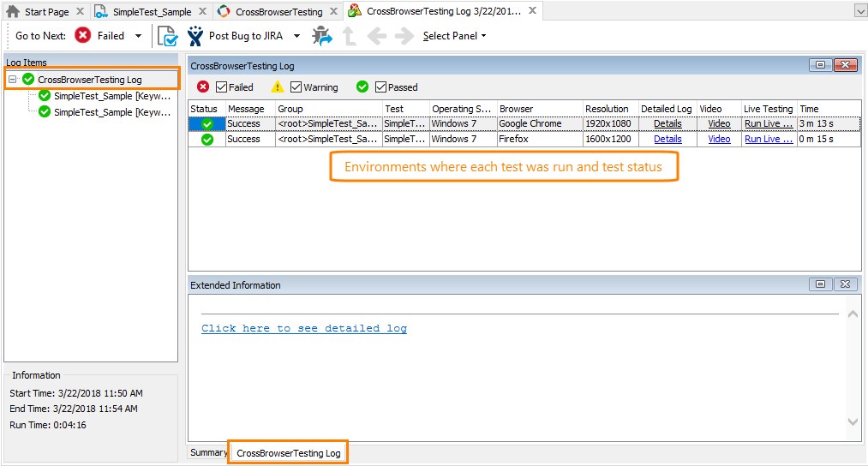This screenshot has height=466, width=868.
Task: Close the Extended Information panel
Action: [846, 284]
